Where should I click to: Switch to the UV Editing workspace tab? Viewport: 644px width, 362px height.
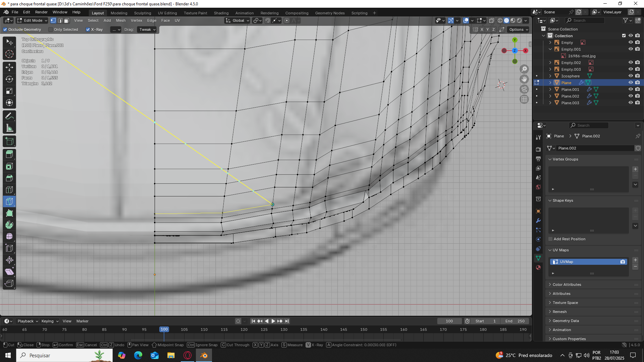pos(167,13)
